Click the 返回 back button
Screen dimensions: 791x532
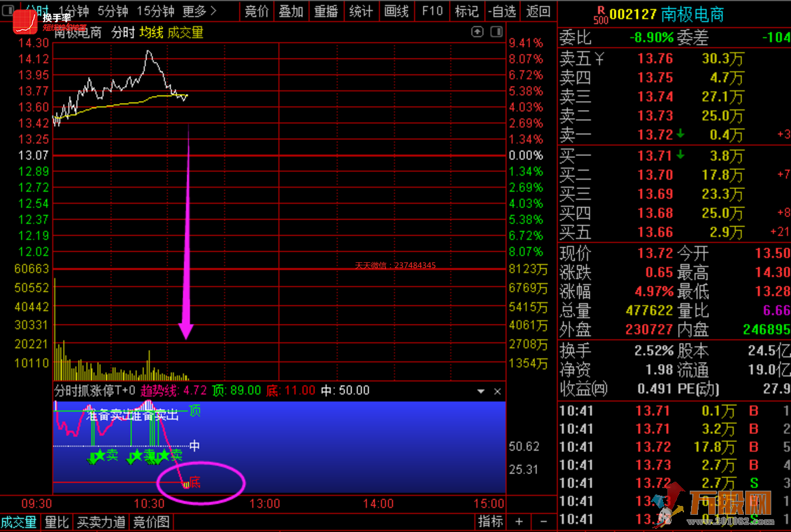[x=538, y=11]
